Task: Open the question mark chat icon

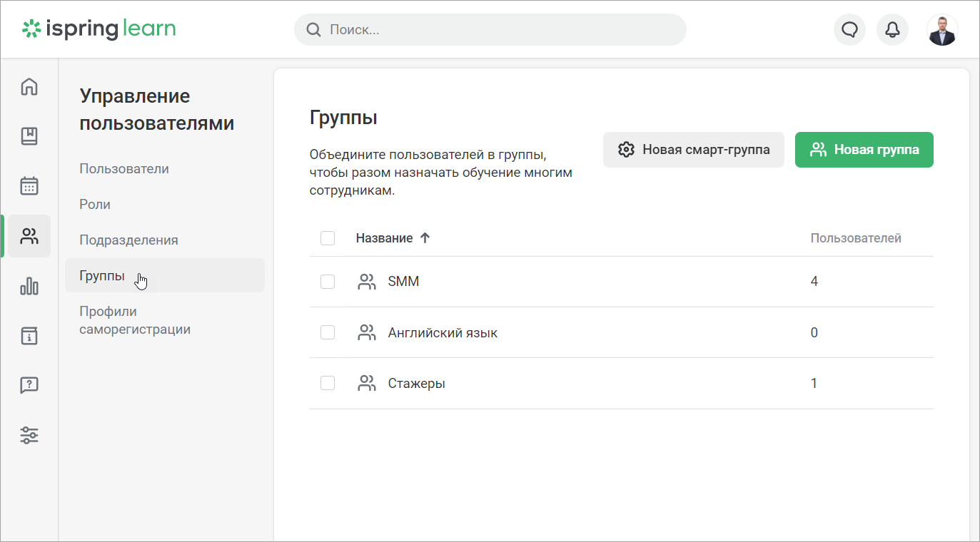Action: coord(29,386)
